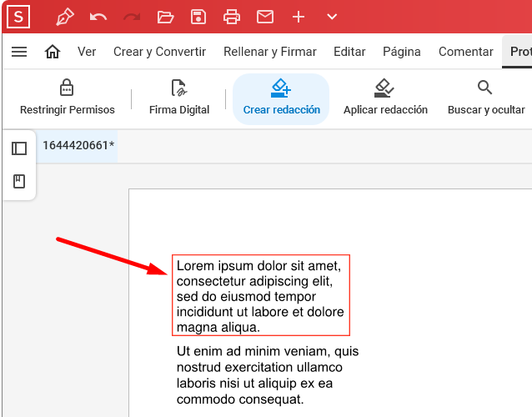Screen dimensions: 532x417
Task: Toggle the side panel thumbnails icon
Action: pyautogui.click(x=19, y=148)
